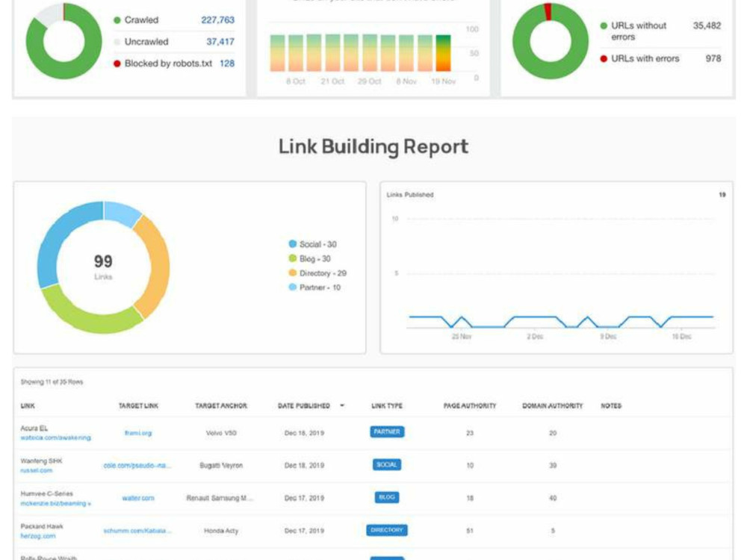The height and width of the screenshot is (560, 747).
Task: Sort by the PAGE AUTHORITY column header
Action: tap(470, 405)
